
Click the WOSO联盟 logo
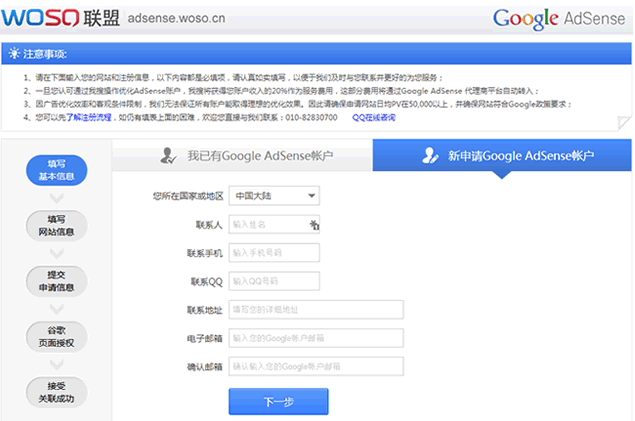[60, 18]
